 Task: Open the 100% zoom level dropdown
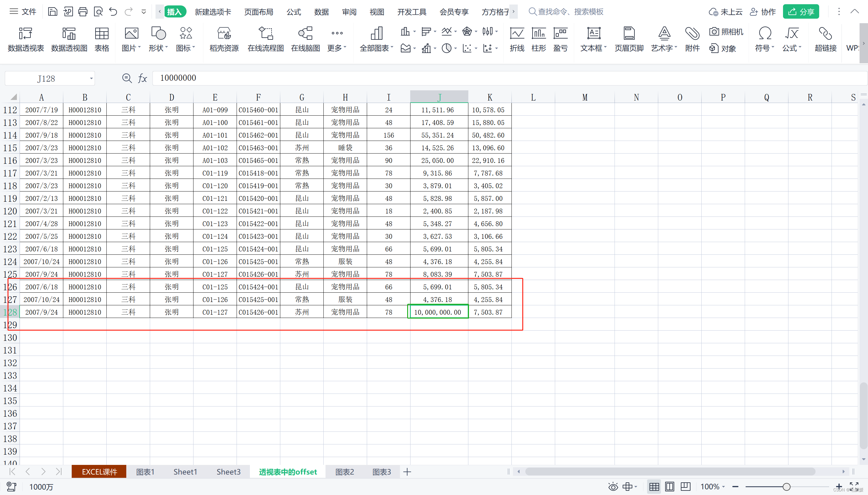712,487
